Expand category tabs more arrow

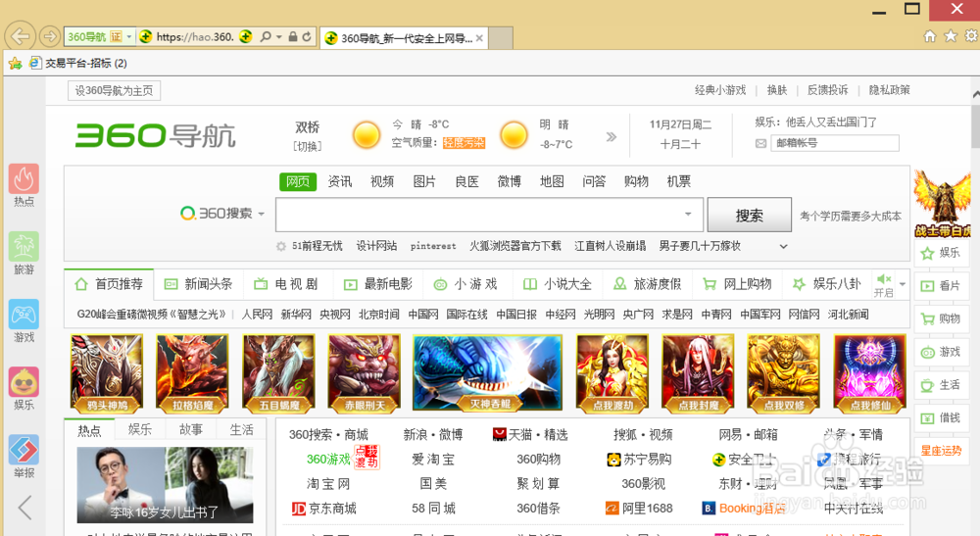[902, 284]
